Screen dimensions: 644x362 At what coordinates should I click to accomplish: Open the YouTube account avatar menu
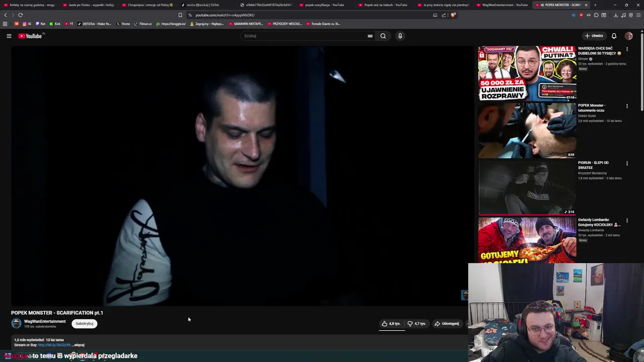(628, 36)
